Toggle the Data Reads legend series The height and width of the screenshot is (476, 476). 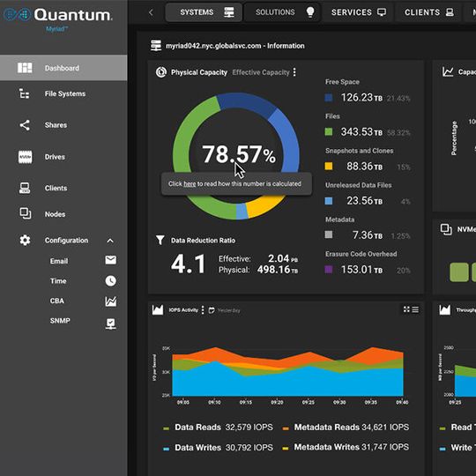tap(218, 428)
